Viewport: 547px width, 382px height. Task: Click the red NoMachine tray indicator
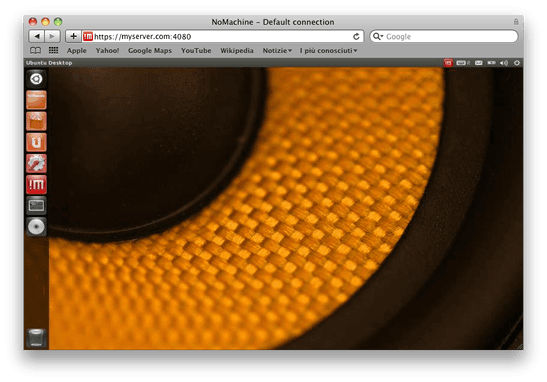click(x=448, y=63)
